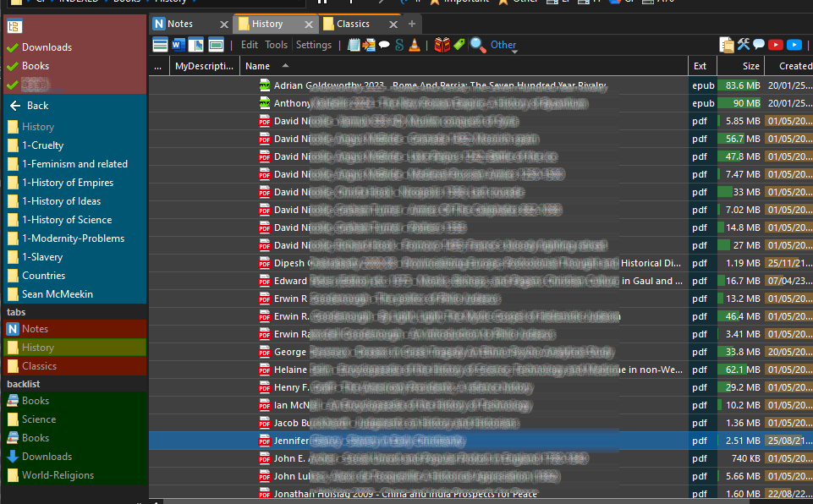Viewport: 813px width, 504px height.
Task: Click the 83.6 MB size bar
Action: pos(739,85)
